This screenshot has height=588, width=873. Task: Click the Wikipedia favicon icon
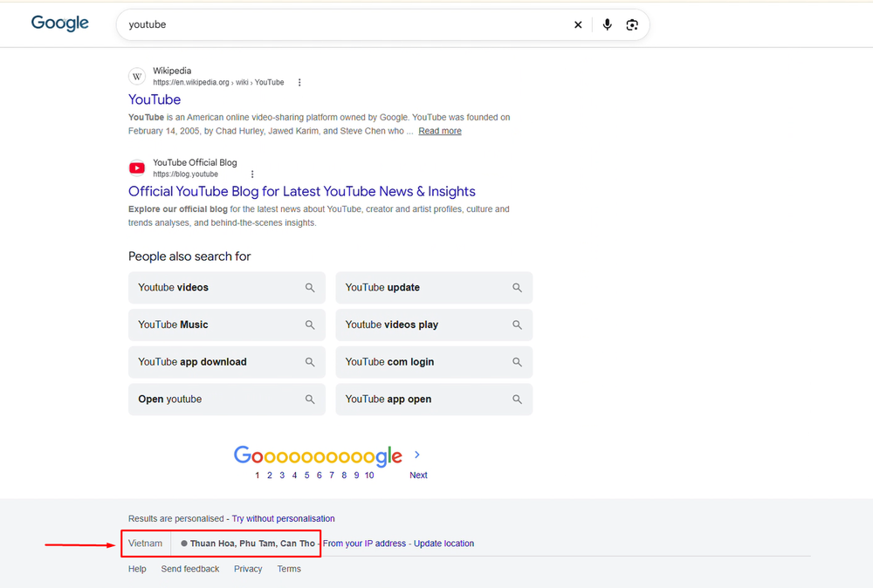coord(137,76)
